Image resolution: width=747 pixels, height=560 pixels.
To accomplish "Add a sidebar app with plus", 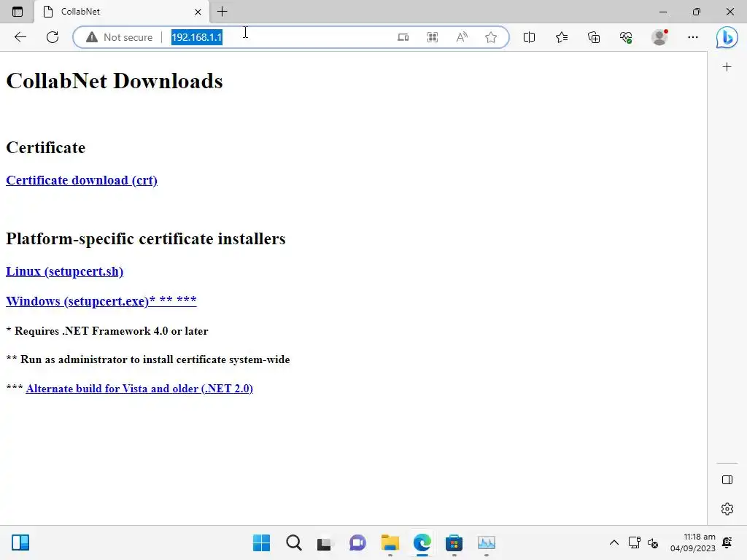I will [x=727, y=67].
